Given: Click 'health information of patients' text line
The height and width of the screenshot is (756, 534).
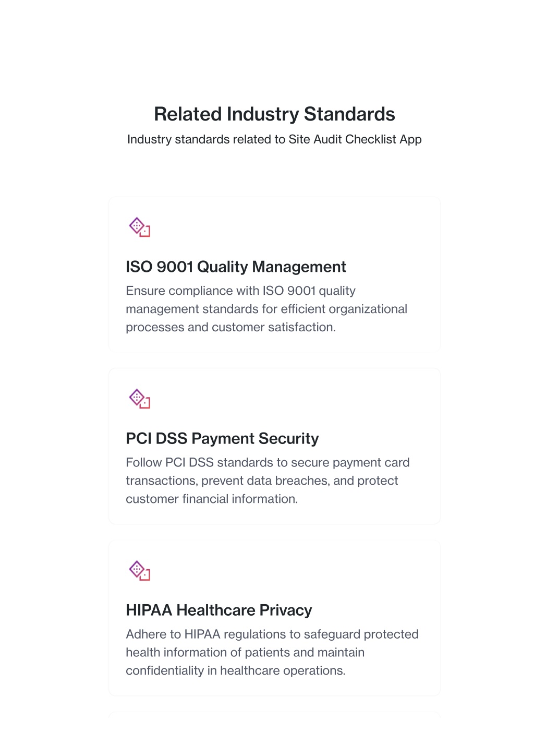Looking at the screenshot, I should point(245,652).
